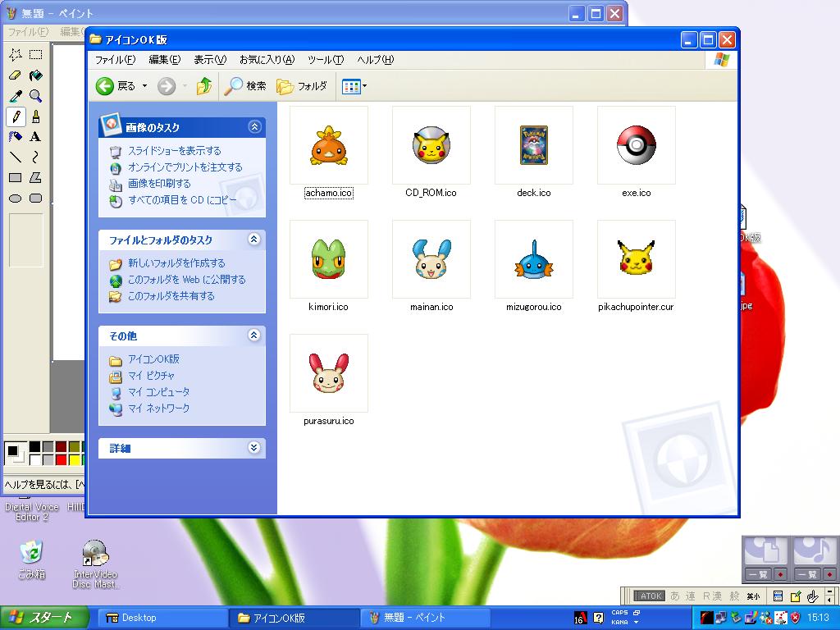This screenshot has width=840, height=630.
Task: Open the ヘルプ menu in Explorer
Action: pos(375,59)
